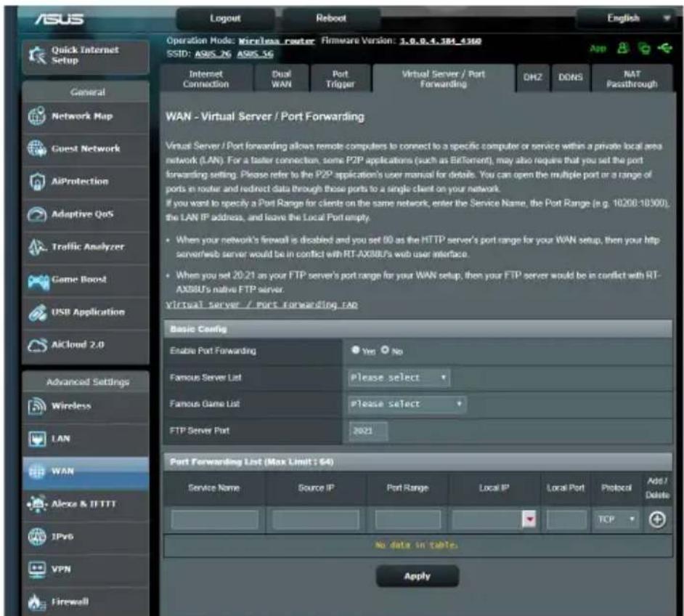Click the green App label in header

598,48
